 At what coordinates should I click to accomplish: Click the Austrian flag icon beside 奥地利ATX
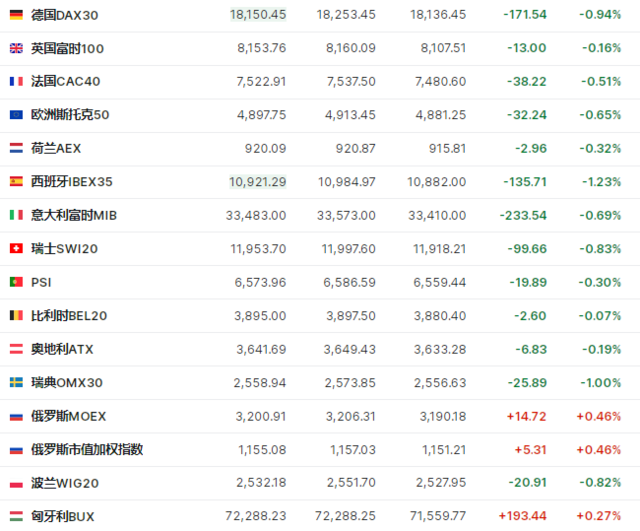(16, 349)
